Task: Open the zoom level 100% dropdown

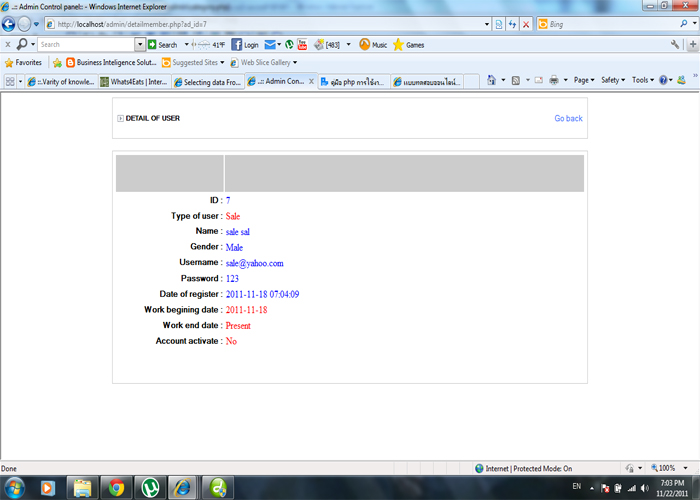Action: 685,468
